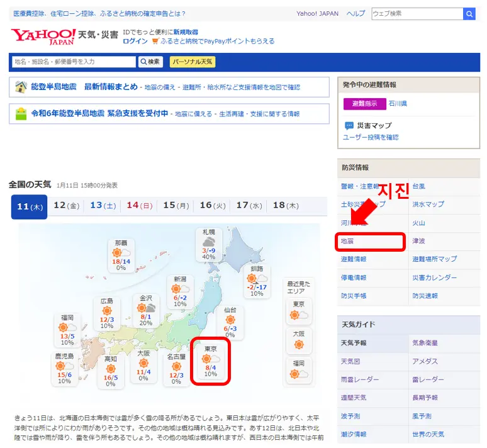Switch to 13(土) forecast tab
487x448 pixels.
pyautogui.click(x=103, y=205)
